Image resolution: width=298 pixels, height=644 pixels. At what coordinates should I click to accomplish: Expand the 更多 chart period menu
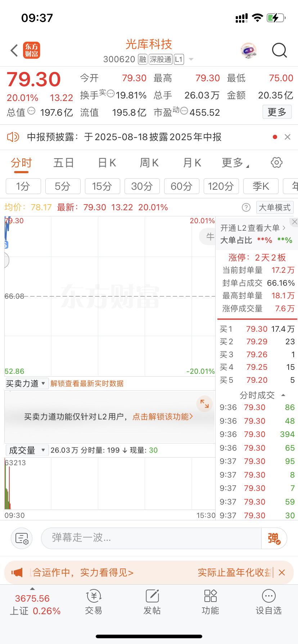(235, 163)
